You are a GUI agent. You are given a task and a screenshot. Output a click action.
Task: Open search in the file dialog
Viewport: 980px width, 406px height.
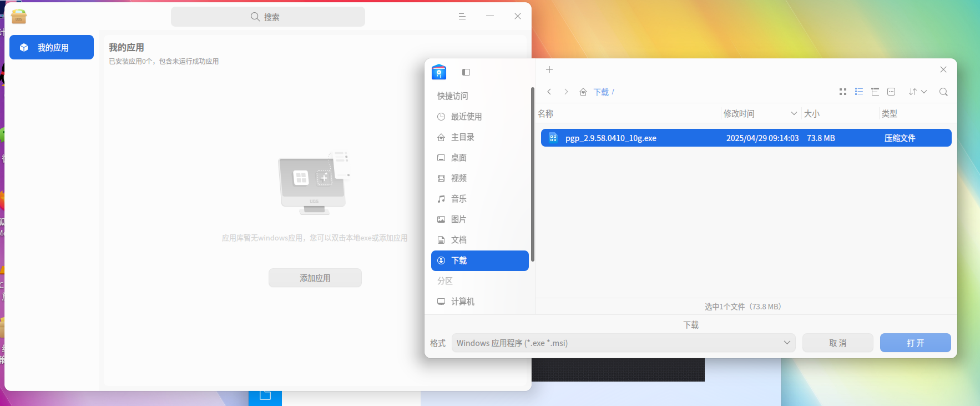click(x=943, y=92)
